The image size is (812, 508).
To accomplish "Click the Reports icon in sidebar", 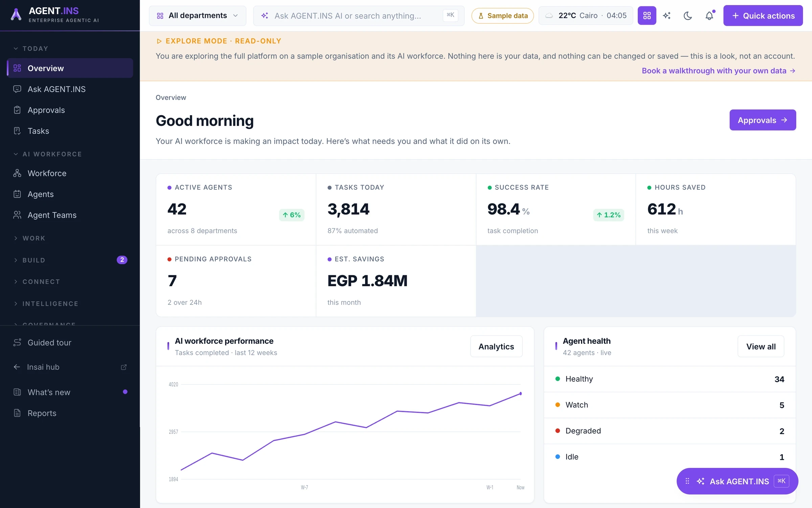I will [17, 413].
